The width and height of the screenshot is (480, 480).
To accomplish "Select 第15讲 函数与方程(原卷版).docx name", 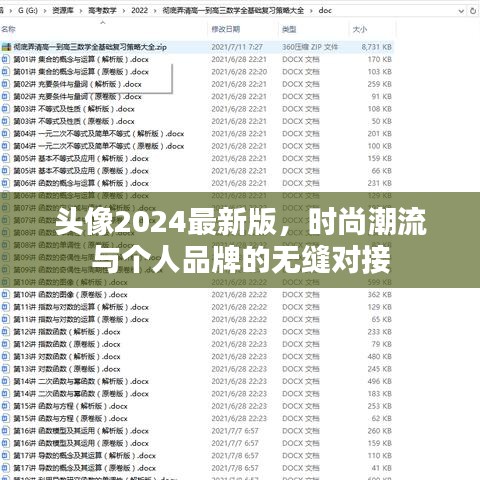I will click(x=70, y=418).
